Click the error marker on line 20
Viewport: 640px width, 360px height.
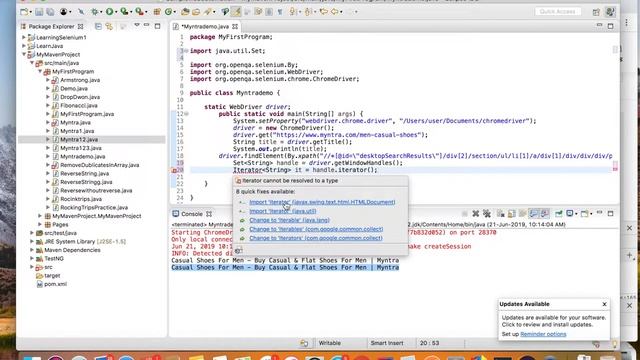point(174,170)
